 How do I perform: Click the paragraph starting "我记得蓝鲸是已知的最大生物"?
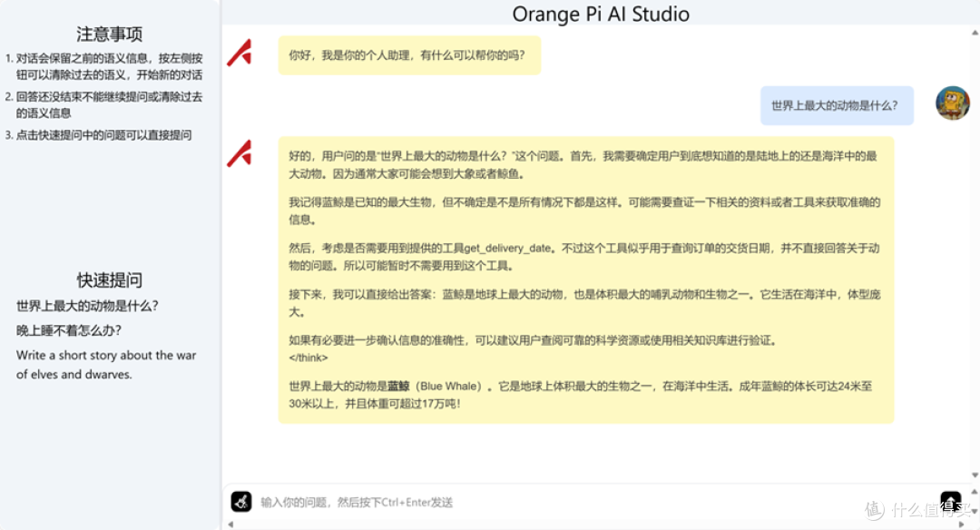[x=584, y=211]
